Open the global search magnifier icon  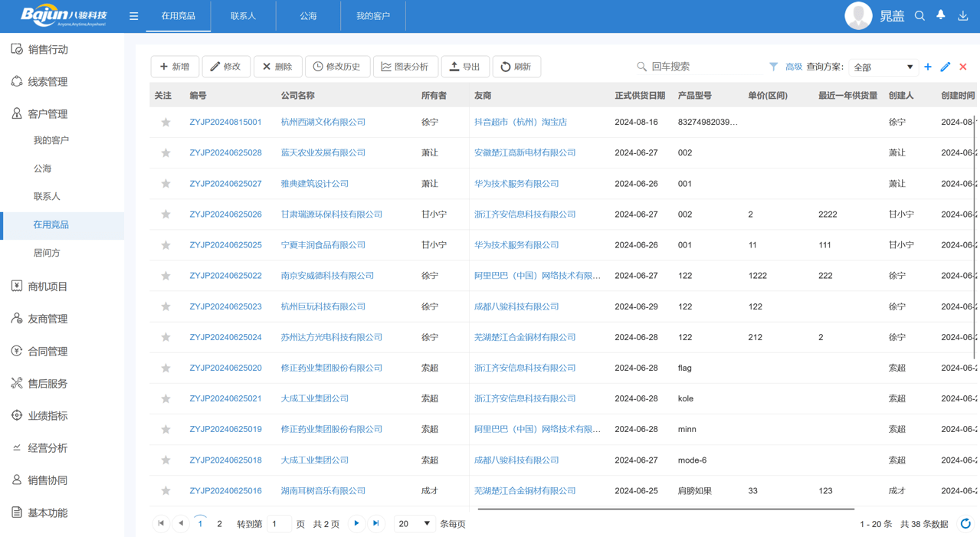[x=919, y=15]
